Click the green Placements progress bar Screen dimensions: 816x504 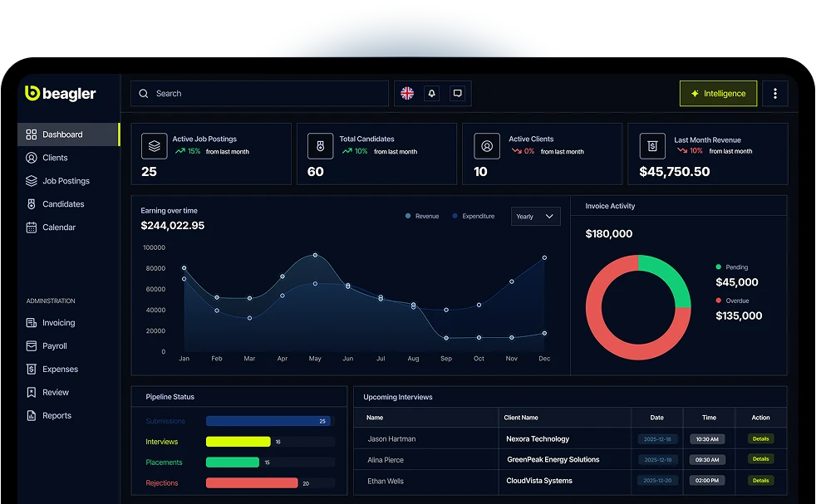pyautogui.click(x=233, y=462)
